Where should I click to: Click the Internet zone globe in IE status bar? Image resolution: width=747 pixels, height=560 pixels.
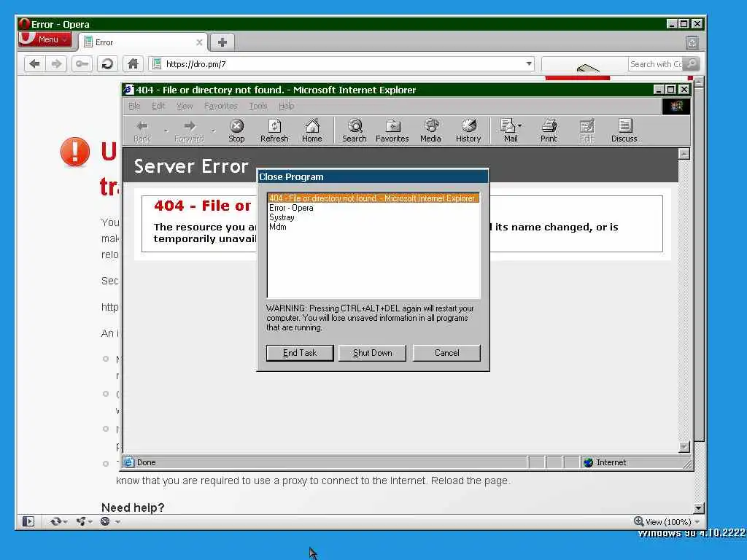click(589, 462)
